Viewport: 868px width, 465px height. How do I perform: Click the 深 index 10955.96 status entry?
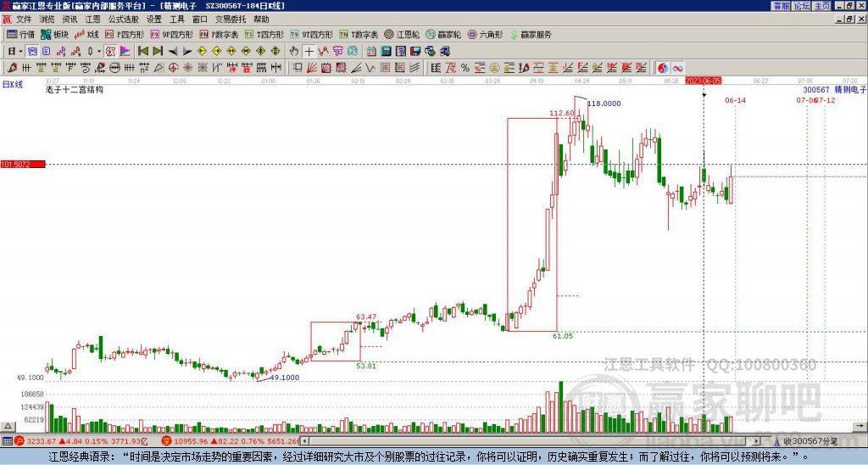point(231,441)
